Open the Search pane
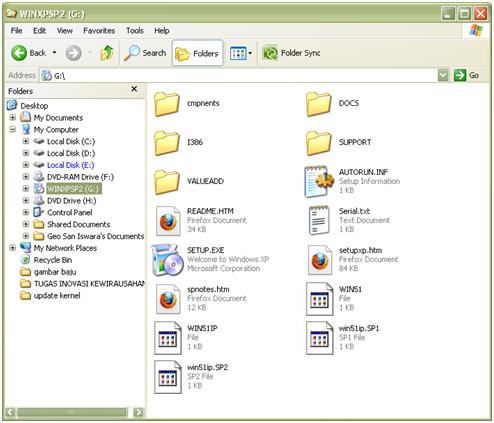 (145, 53)
